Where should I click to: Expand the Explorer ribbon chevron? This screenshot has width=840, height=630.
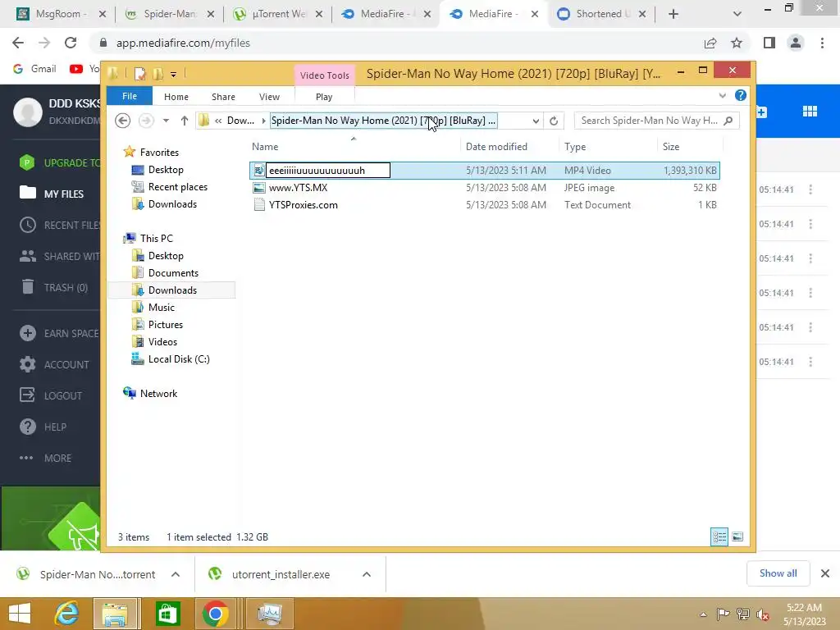pyautogui.click(x=722, y=96)
